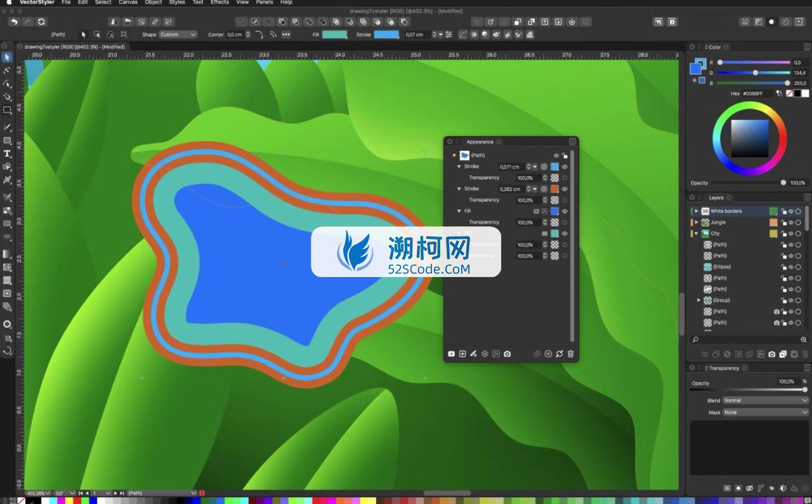Click the circular refresh arrows button
The image size is (812, 504).
[x=42, y=22]
